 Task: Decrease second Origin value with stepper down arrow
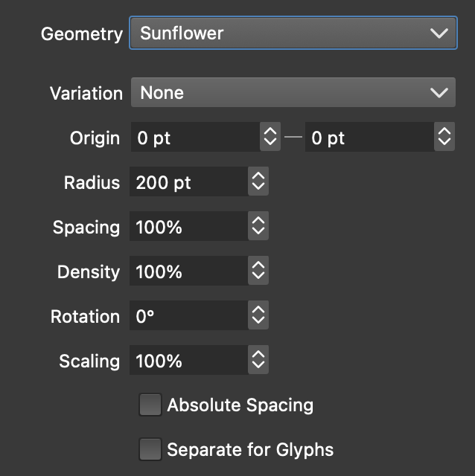pos(444,144)
